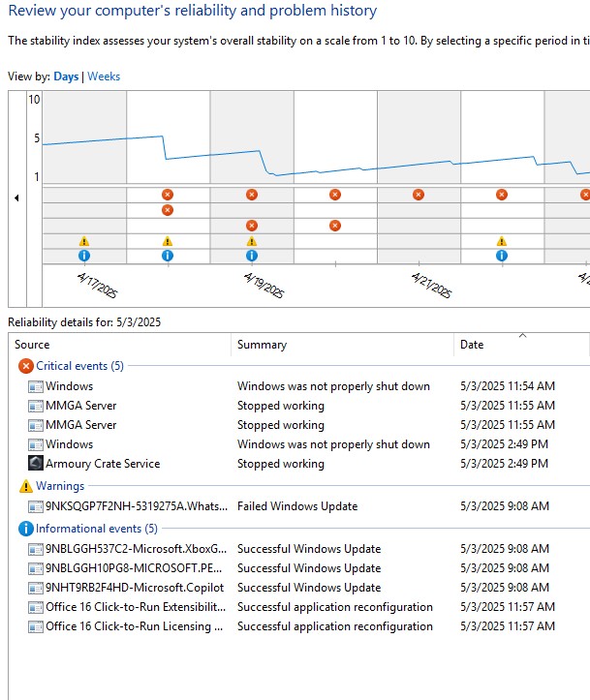Click the left arrow to show earlier dates
590x700 pixels.
17,198
